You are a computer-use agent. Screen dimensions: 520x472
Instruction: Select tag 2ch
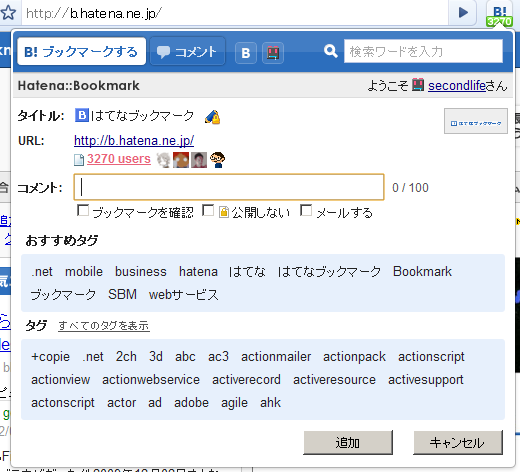point(126,357)
